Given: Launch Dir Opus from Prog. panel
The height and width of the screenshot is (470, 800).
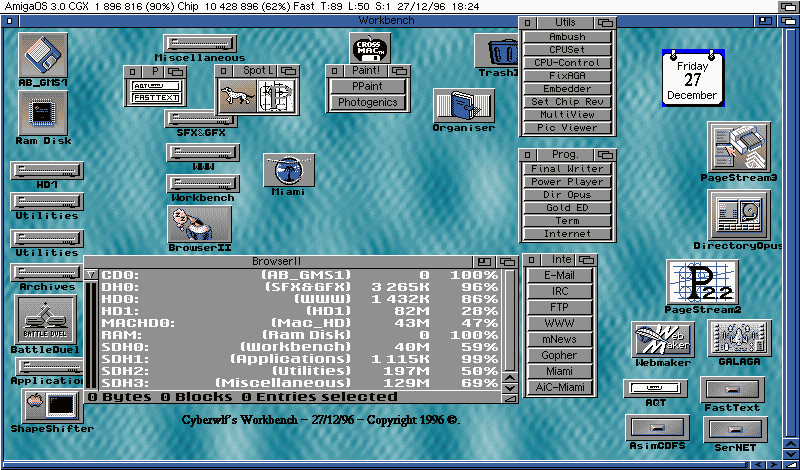Looking at the screenshot, I should pyautogui.click(x=567, y=194).
